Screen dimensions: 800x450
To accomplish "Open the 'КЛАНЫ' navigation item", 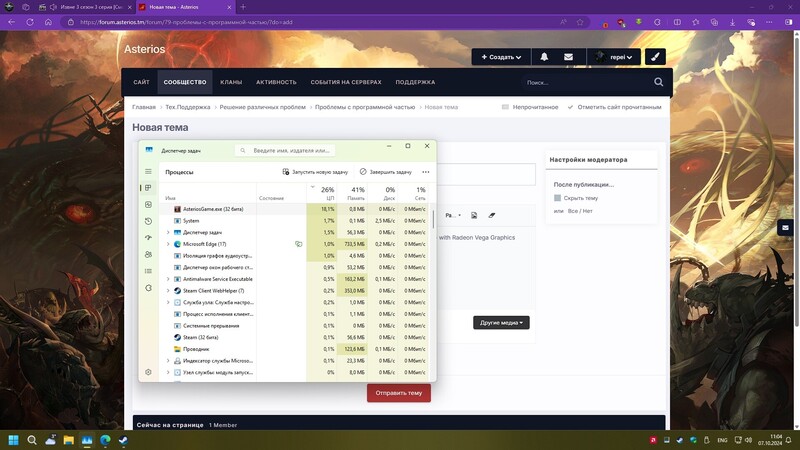I will [x=231, y=82].
